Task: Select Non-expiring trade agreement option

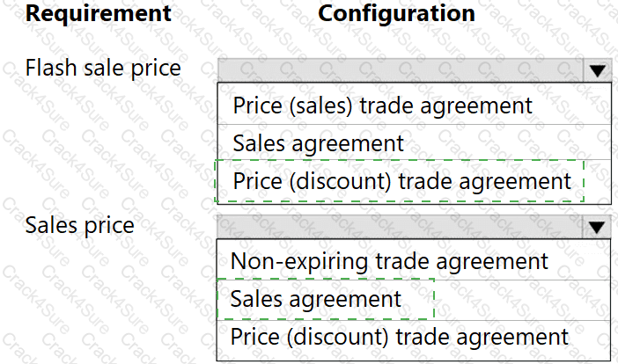Action: pos(389,261)
